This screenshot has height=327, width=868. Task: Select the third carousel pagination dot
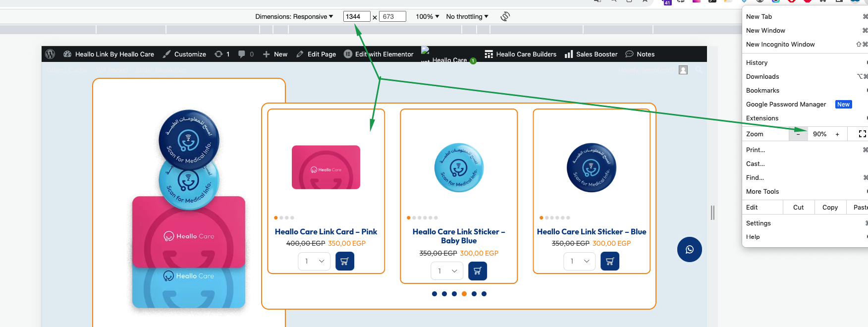454,294
